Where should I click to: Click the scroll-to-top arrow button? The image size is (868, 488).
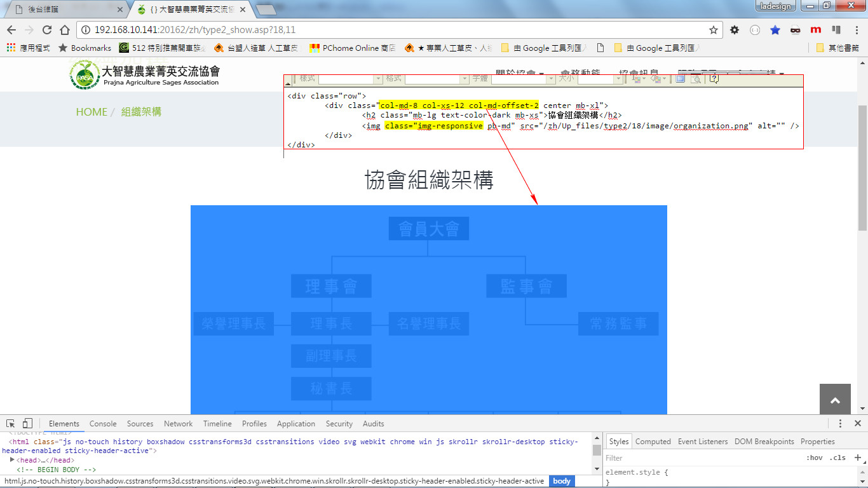pos(835,400)
